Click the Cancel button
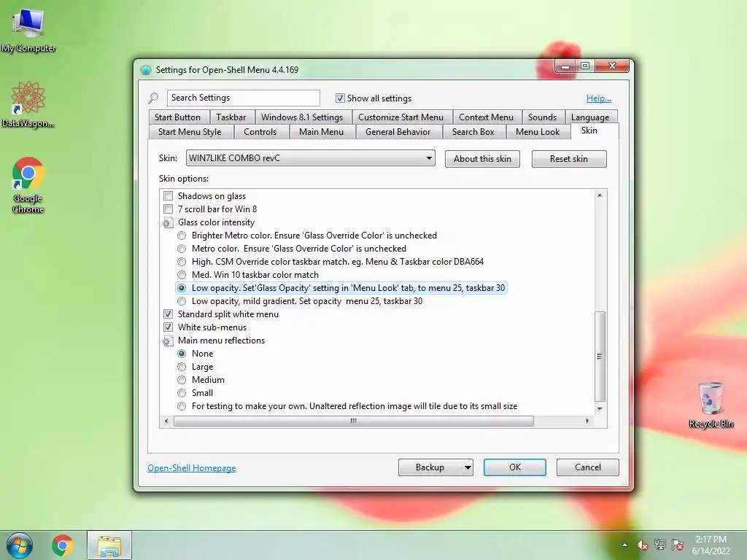This screenshot has height=560, width=747. (588, 467)
